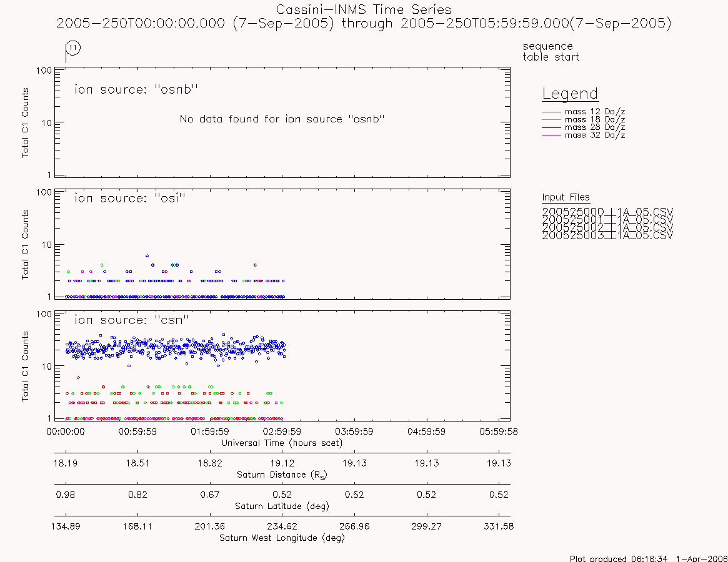This screenshot has width=728, height=562.
Task: Click the red diamond outlier near 6 in csn panel
Action: (x=78, y=378)
